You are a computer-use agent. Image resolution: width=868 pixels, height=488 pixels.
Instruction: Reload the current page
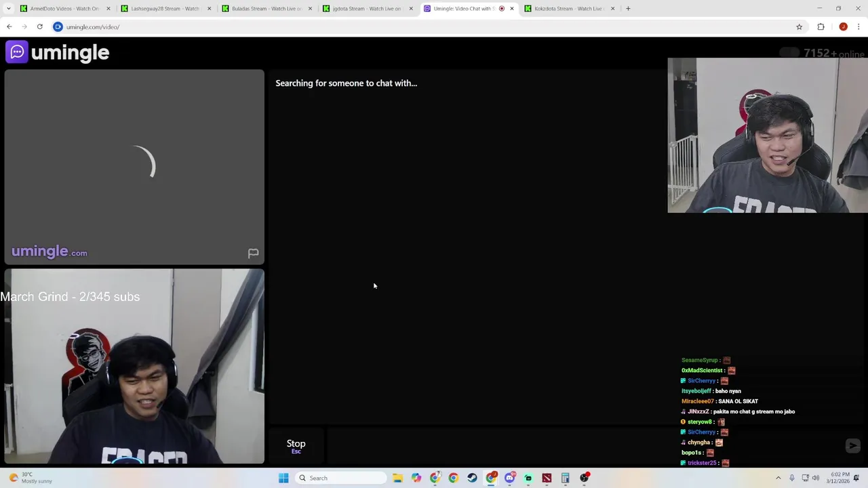40,27
